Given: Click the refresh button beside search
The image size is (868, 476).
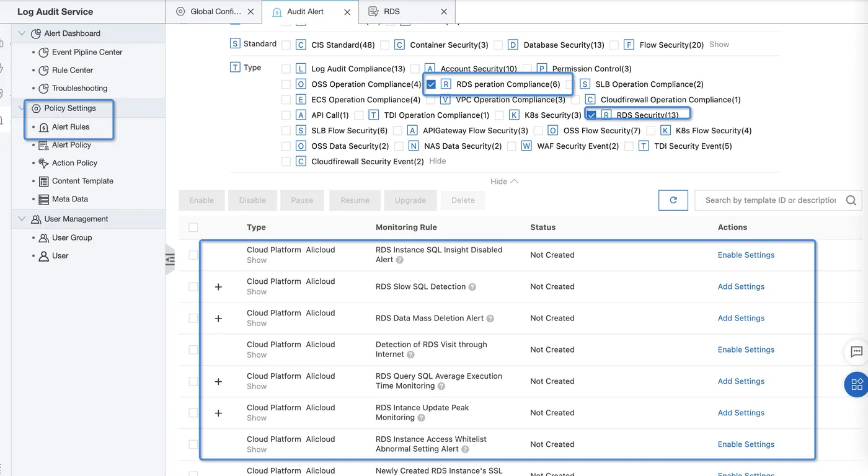Looking at the screenshot, I should (x=673, y=200).
